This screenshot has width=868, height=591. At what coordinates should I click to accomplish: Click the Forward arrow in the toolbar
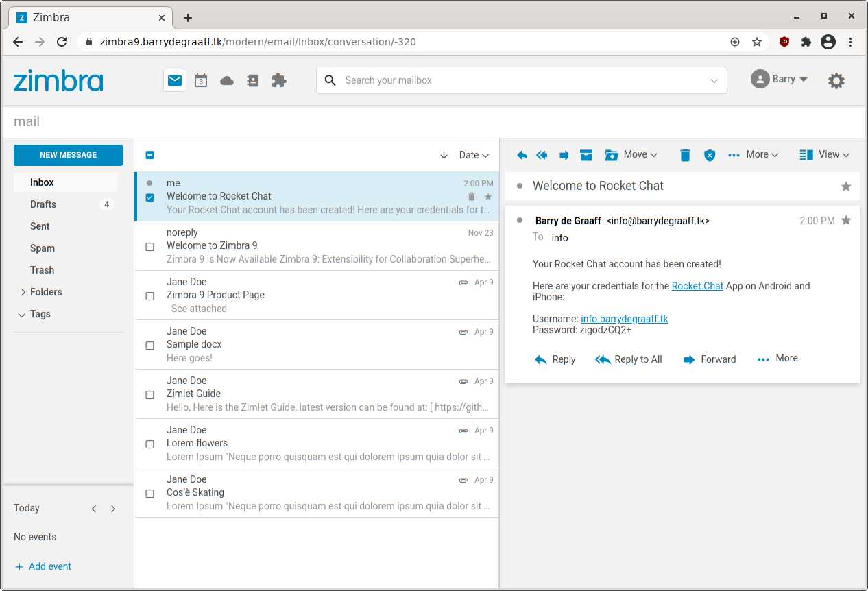564,155
